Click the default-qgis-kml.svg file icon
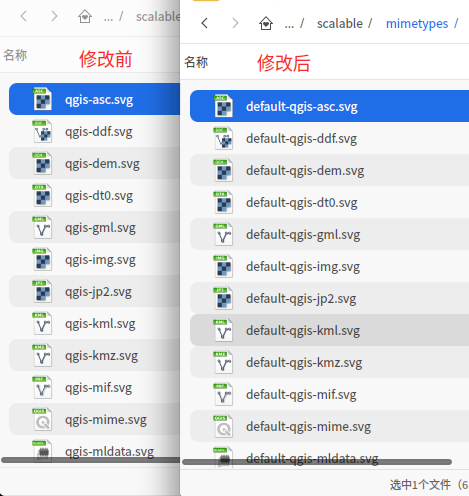469x496 pixels. (x=223, y=330)
